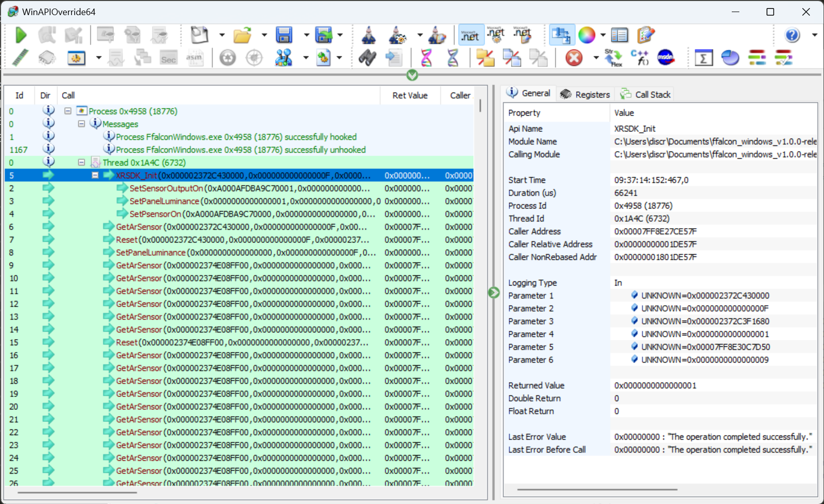The image size is (824, 504).
Task: Click the Call column header
Action: pos(218,95)
